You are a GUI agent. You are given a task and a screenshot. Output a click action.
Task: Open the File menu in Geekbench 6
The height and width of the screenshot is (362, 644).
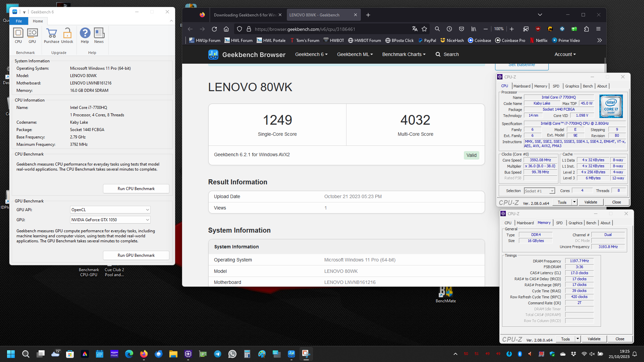[19, 21]
